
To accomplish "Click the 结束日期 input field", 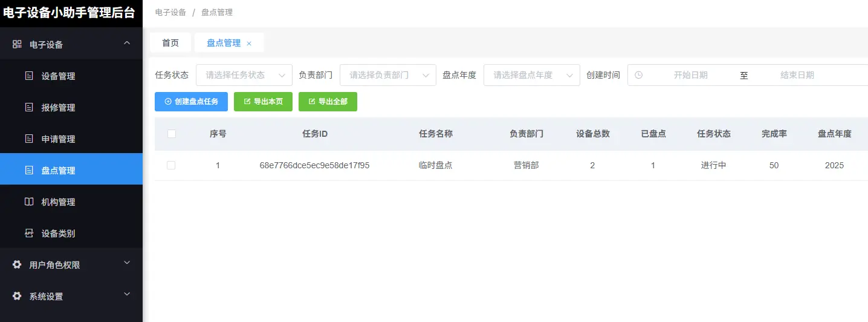I will [x=797, y=75].
